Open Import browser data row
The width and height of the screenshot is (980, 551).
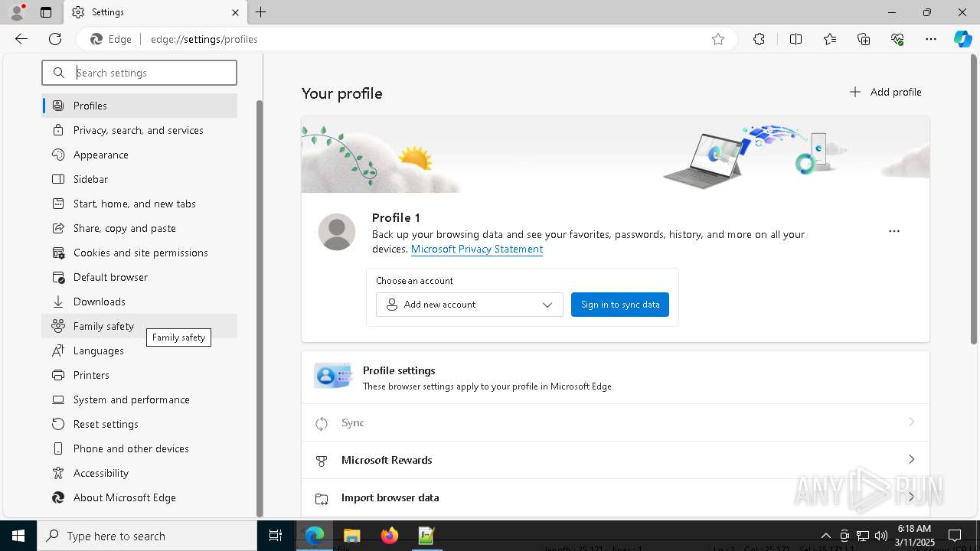pos(616,497)
